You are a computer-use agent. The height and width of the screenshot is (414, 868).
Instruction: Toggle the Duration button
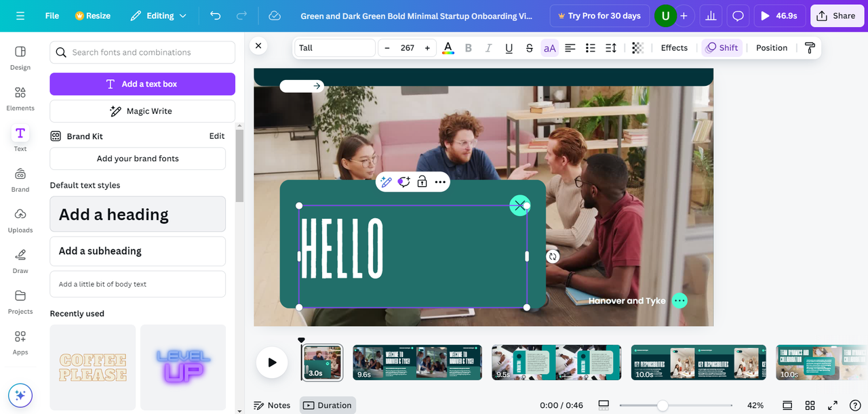328,405
